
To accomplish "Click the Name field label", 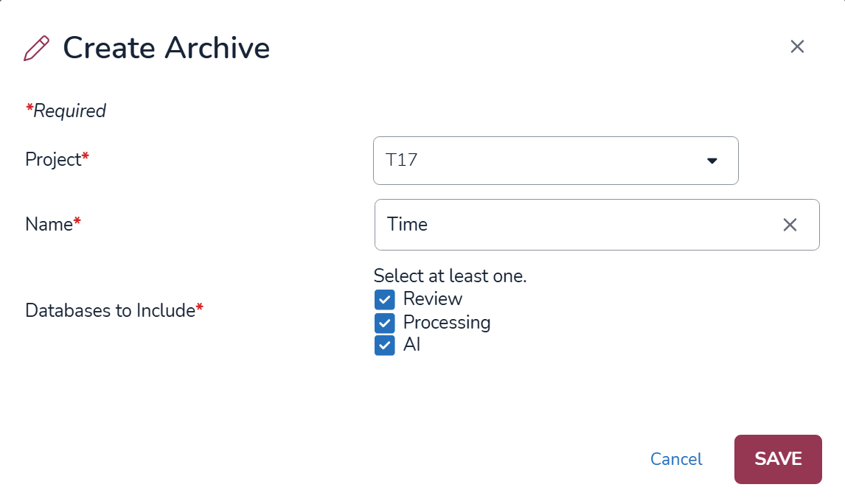I will point(49,224).
